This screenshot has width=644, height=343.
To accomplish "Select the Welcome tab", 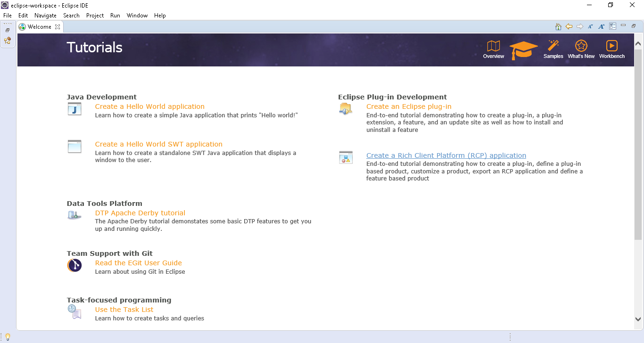I will click(x=40, y=27).
